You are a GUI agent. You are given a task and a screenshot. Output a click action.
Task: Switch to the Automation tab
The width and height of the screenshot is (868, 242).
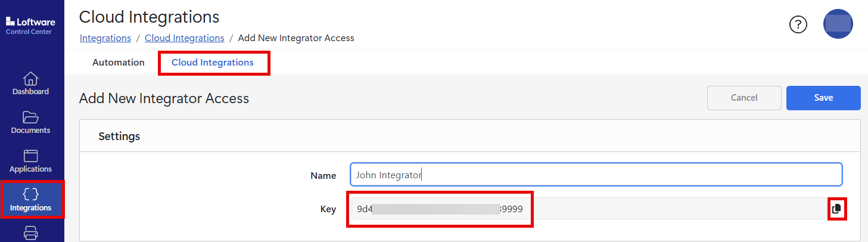[119, 63]
